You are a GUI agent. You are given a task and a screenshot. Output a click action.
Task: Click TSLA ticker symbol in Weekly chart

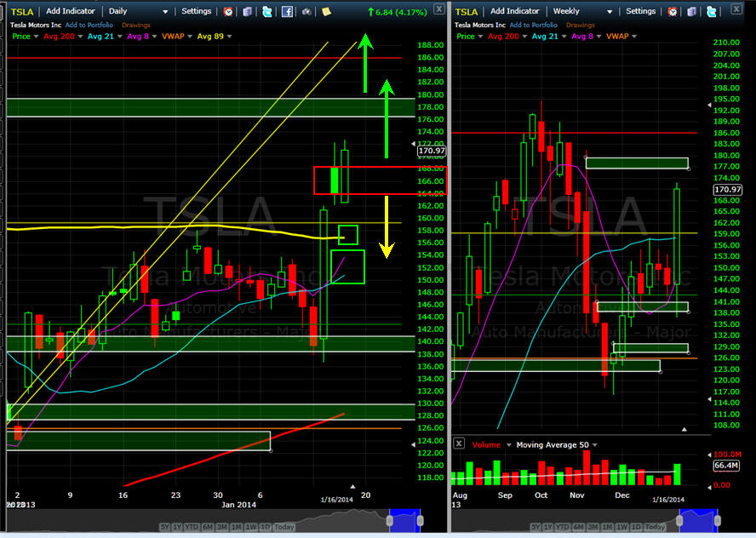(x=467, y=12)
